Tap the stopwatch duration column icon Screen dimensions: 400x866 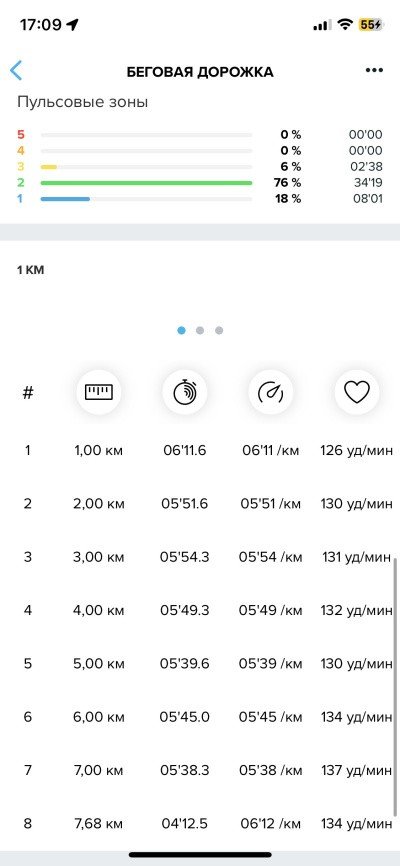coord(185,392)
